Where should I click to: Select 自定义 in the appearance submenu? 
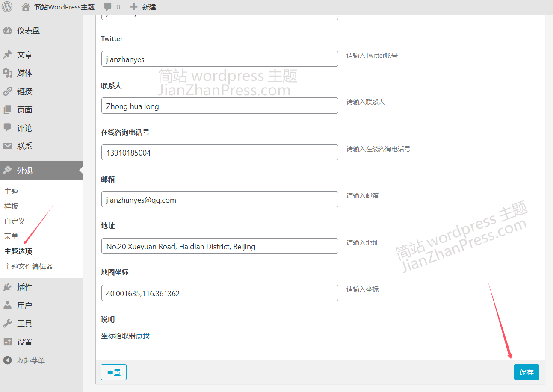tap(15, 221)
